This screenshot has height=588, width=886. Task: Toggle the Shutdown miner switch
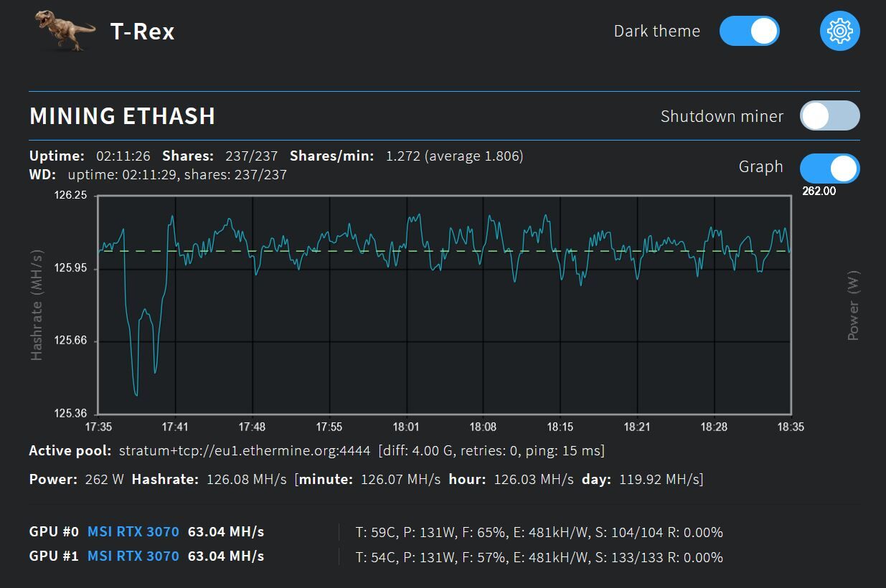click(x=829, y=116)
